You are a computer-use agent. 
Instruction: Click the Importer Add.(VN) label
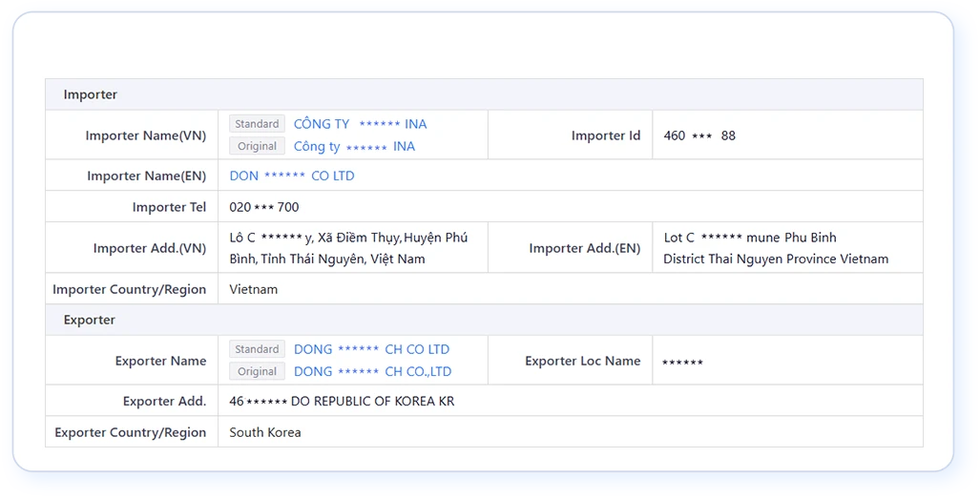click(x=150, y=248)
